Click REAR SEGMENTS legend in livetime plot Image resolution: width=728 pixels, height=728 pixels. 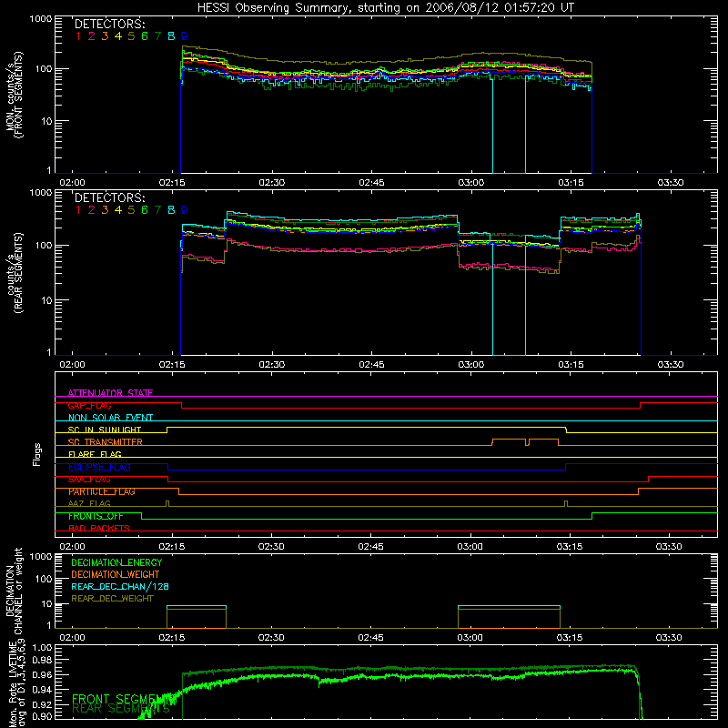click(x=121, y=709)
